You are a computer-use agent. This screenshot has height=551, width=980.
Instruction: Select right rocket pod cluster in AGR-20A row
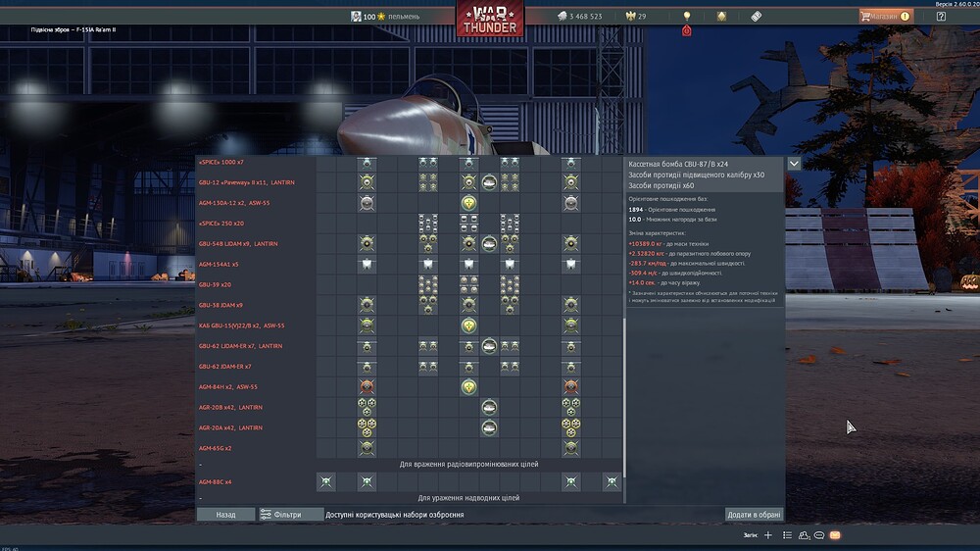[x=570, y=427]
